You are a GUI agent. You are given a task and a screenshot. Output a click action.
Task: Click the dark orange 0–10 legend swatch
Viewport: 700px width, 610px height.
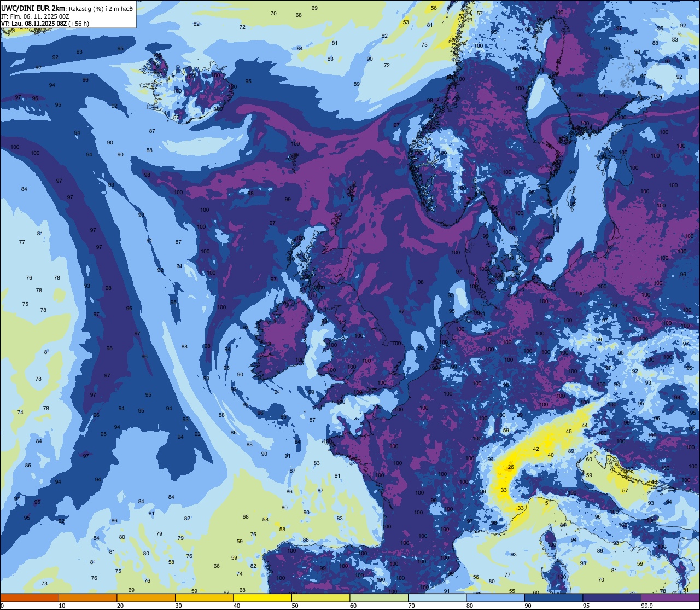click(x=30, y=597)
